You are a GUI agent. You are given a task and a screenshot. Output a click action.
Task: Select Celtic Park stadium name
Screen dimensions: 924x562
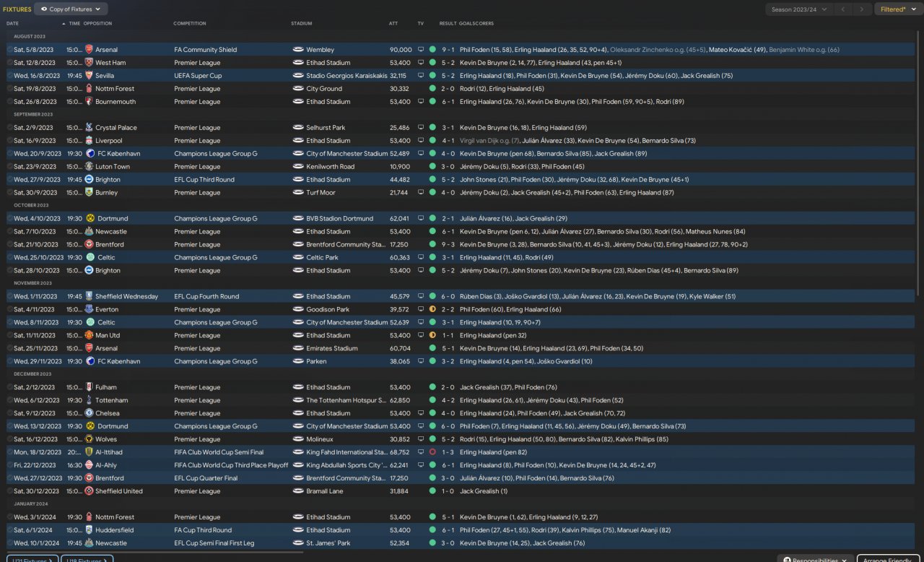[x=322, y=258]
